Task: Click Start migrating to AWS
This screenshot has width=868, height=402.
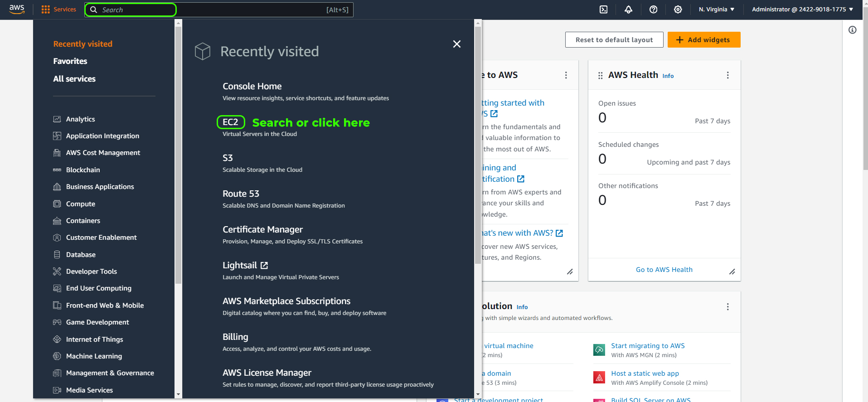Action: 648,346
